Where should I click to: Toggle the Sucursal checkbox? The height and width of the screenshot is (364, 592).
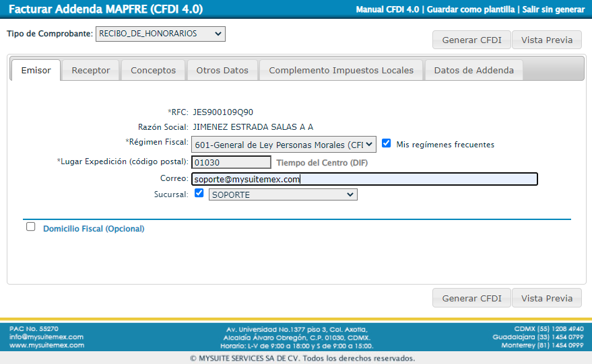(199, 193)
